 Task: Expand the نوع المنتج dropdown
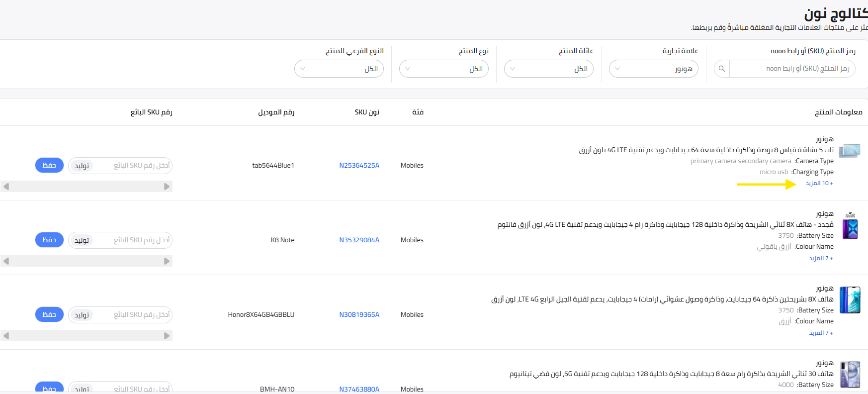coord(443,69)
